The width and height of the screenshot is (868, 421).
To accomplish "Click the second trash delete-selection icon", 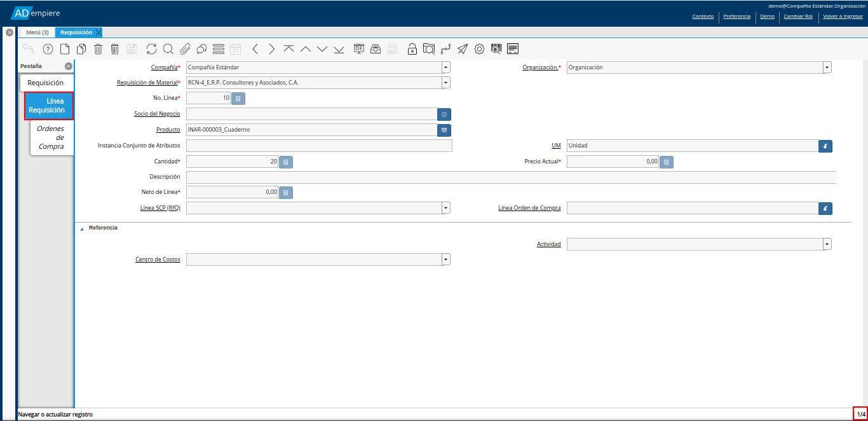I will (115, 49).
